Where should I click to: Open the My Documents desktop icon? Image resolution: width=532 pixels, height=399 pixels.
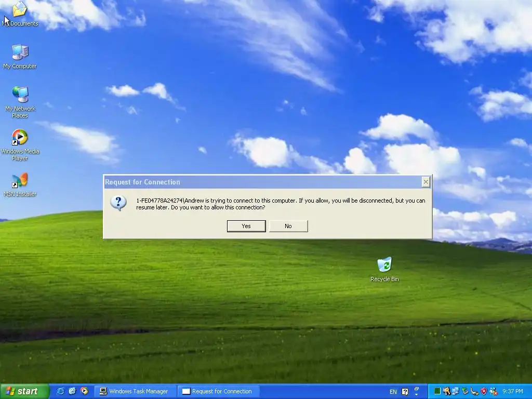pos(20,14)
